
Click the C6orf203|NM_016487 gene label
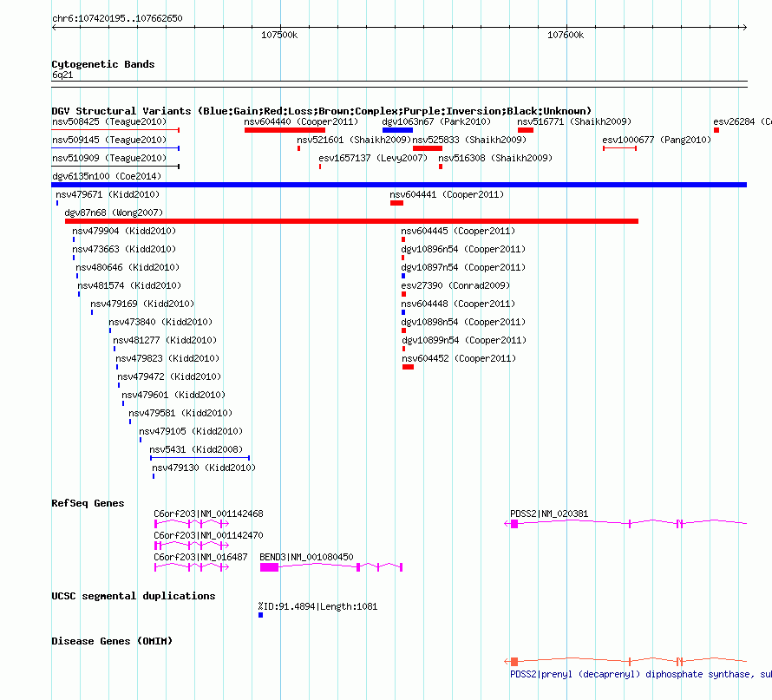200,557
